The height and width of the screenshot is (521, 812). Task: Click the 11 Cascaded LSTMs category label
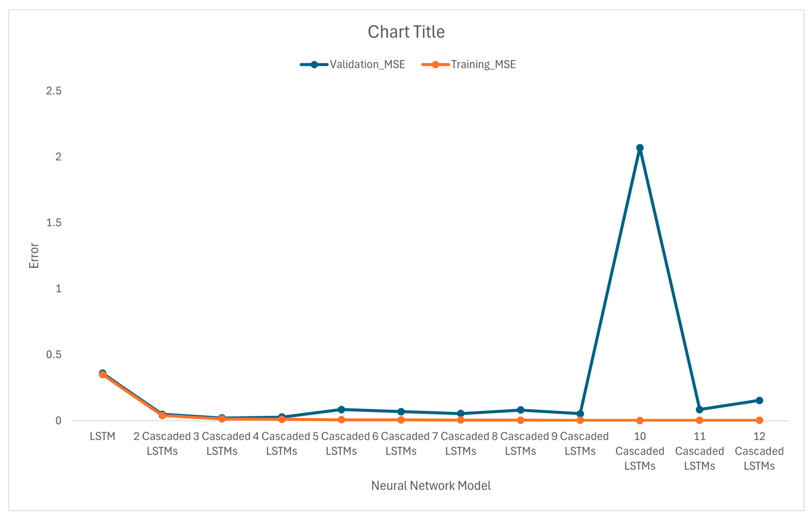(699, 451)
